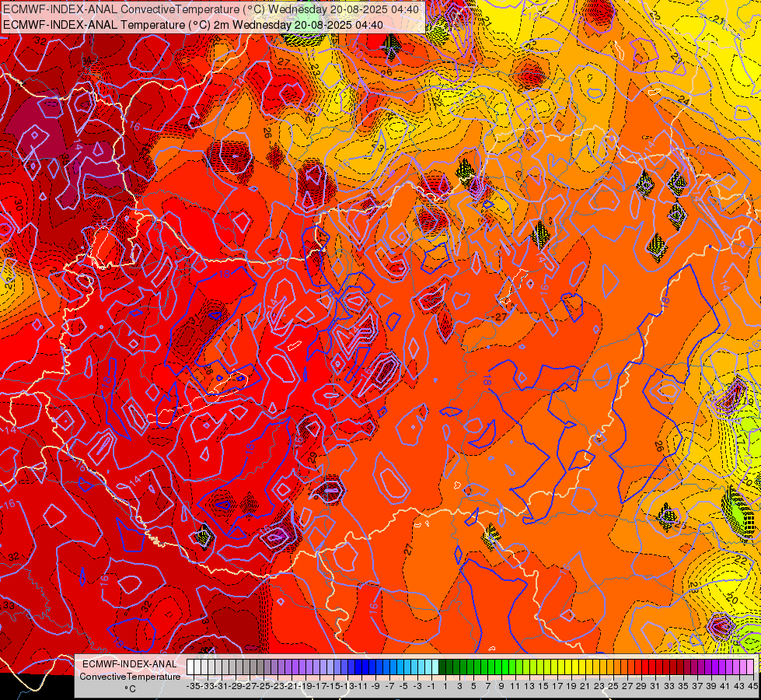Image resolution: width=761 pixels, height=700 pixels.
Task: Select the white -35 swatch in the legend
Action: click(x=190, y=667)
